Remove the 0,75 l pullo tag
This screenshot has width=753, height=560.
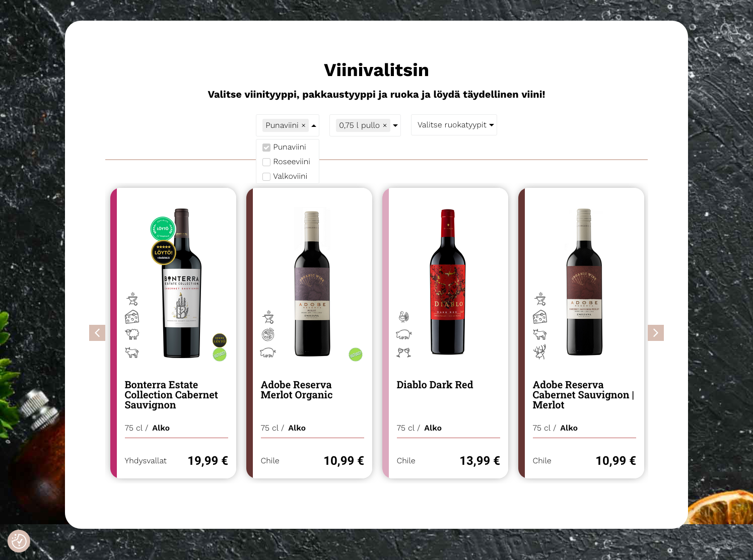point(385,125)
